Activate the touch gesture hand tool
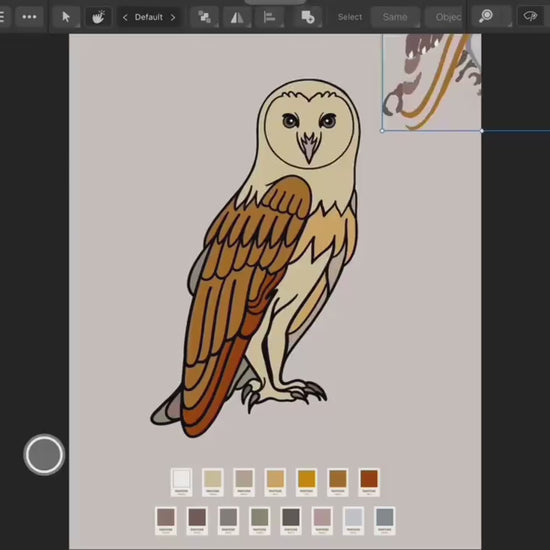The width and height of the screenshot is (550, 550). pos(98,17)
